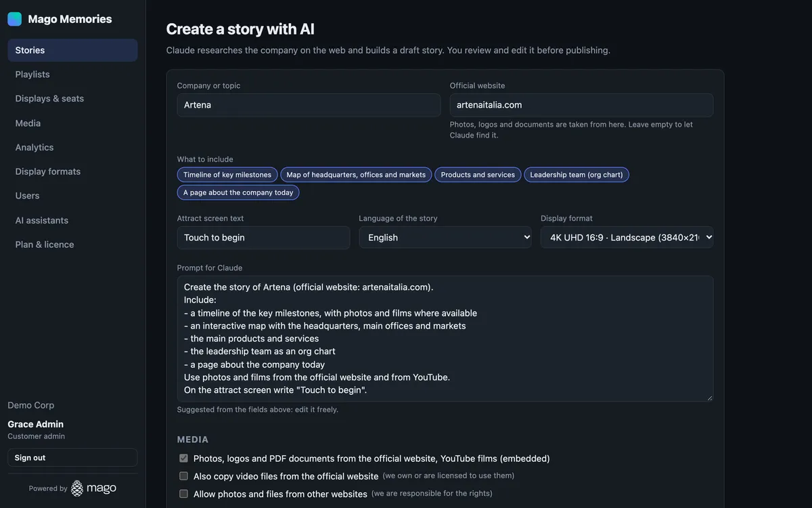
Task: Click the Mago Memories title text
Action: click(70, 19)
